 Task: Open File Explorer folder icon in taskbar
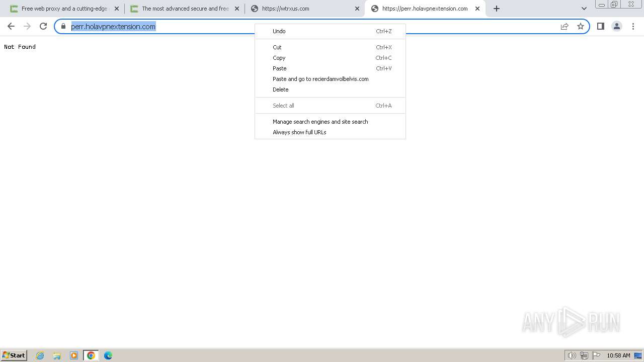(57, 355)
